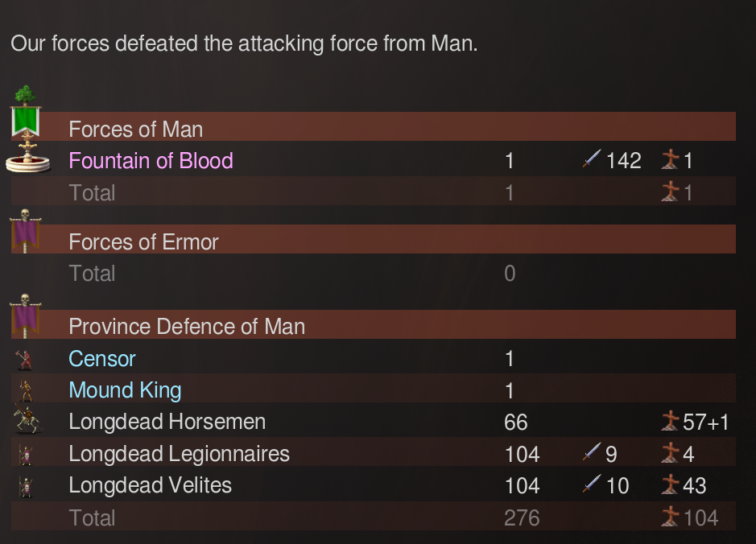Click the Fountain of Blood sprite icon
This screenshot has width=756, height=544.
point(27,159)
